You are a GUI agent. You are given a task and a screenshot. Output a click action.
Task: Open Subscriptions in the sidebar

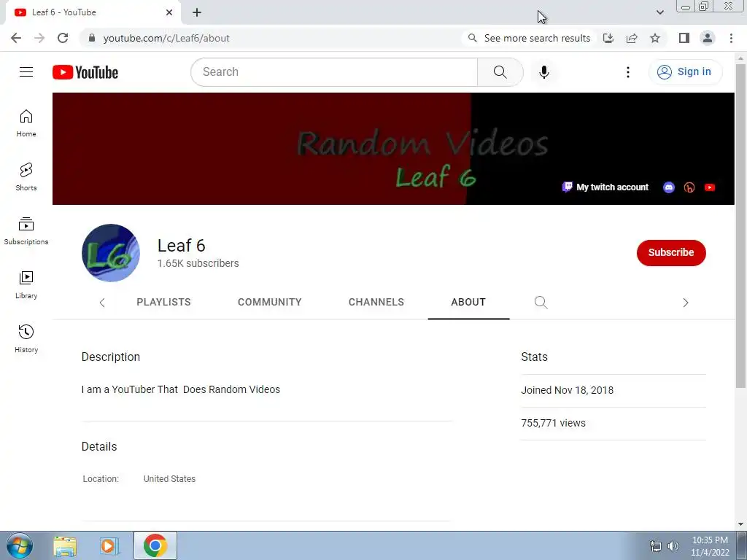coord(26,231)
